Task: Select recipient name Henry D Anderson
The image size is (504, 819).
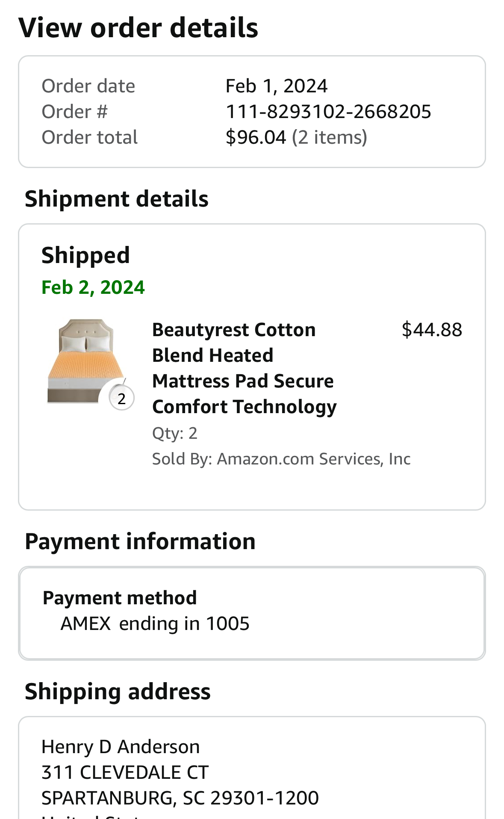Action: click(121, 747)
